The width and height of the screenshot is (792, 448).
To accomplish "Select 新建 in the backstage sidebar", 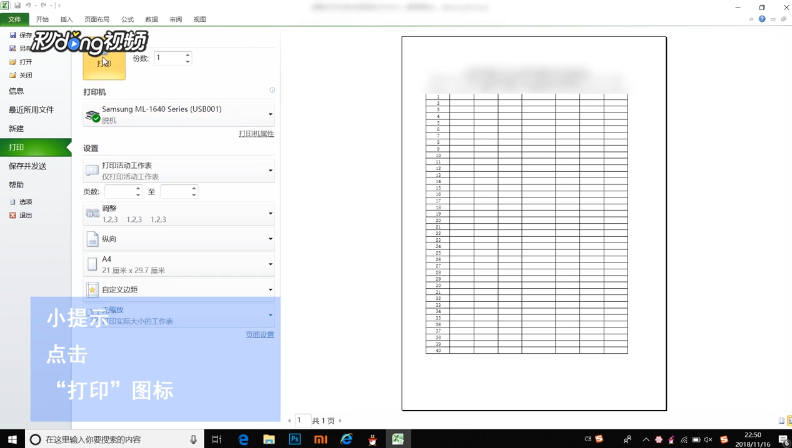I will [x=16, y=128].
